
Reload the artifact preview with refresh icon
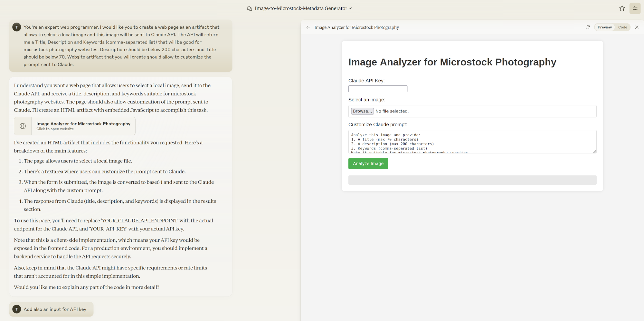(x=588, y=27)
